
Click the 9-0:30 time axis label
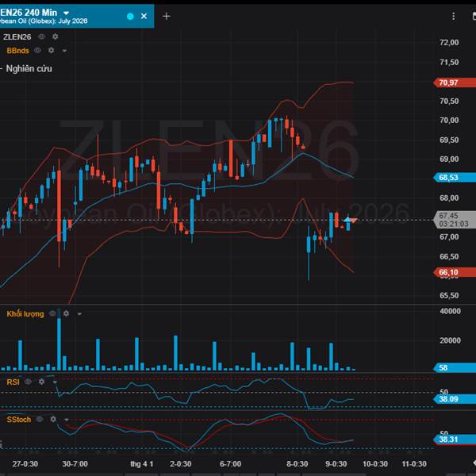point(336,464)
